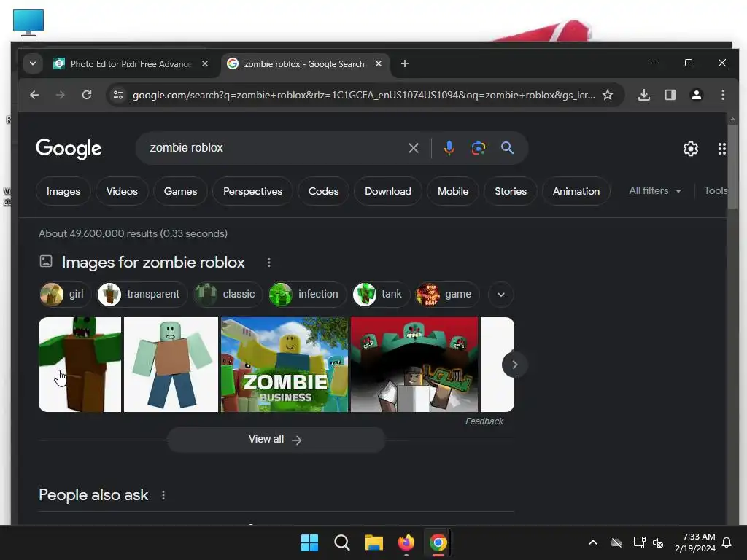Viewport: 747px width, 560px height.
Task: Select the Download filter chip
Action: 388,191
